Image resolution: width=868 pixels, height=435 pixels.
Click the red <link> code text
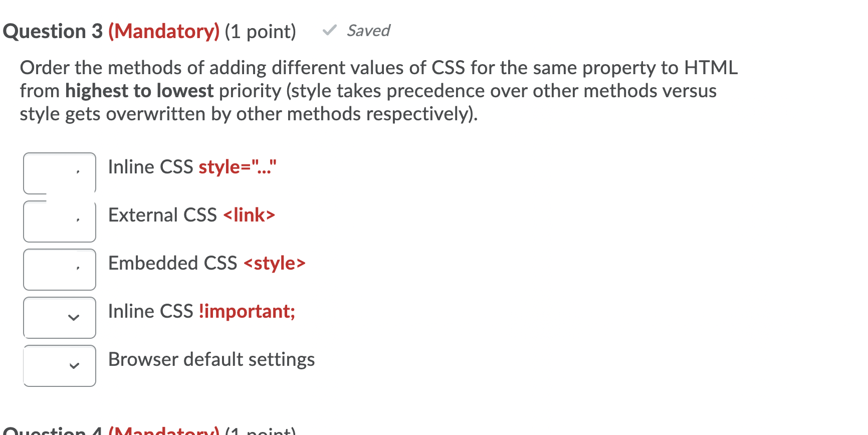click(x=249, y=215)
